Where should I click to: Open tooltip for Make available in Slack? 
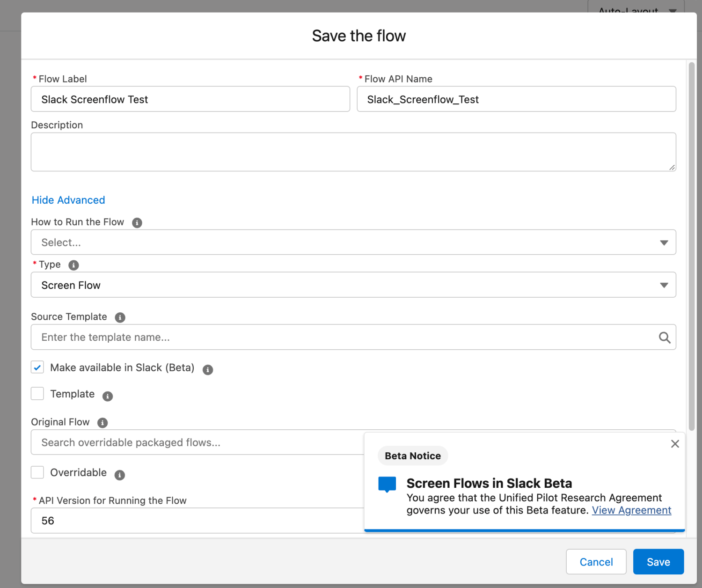click(x=208, y=369)
